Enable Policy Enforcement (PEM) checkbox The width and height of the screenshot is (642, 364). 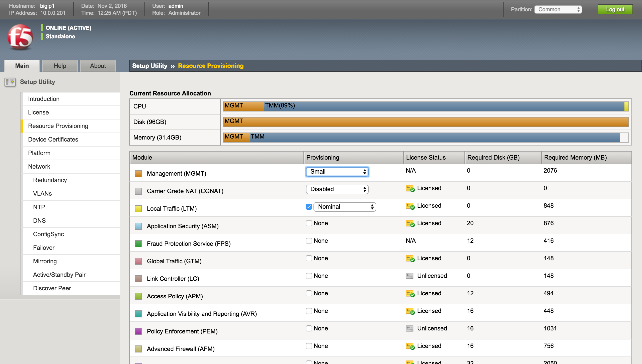(309, 328)
